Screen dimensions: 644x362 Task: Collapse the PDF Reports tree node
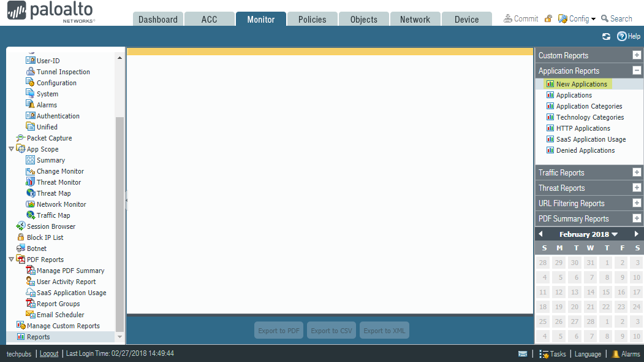point(11,260)
